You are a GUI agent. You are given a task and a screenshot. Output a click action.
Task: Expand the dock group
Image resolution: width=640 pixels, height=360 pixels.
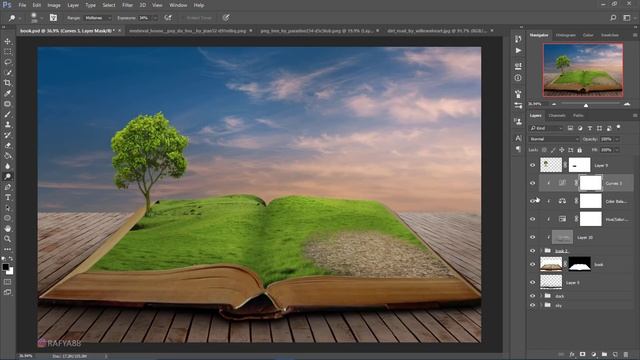541,296
